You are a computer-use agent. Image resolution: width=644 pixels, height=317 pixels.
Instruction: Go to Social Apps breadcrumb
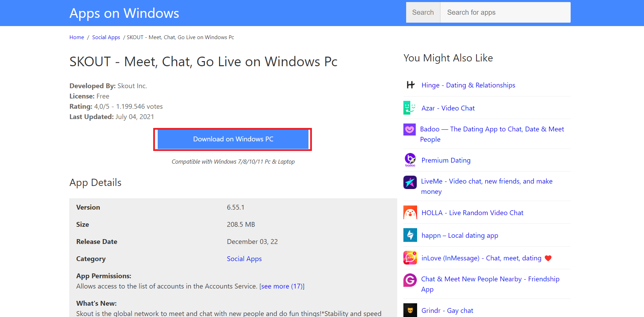coord(106,37)
